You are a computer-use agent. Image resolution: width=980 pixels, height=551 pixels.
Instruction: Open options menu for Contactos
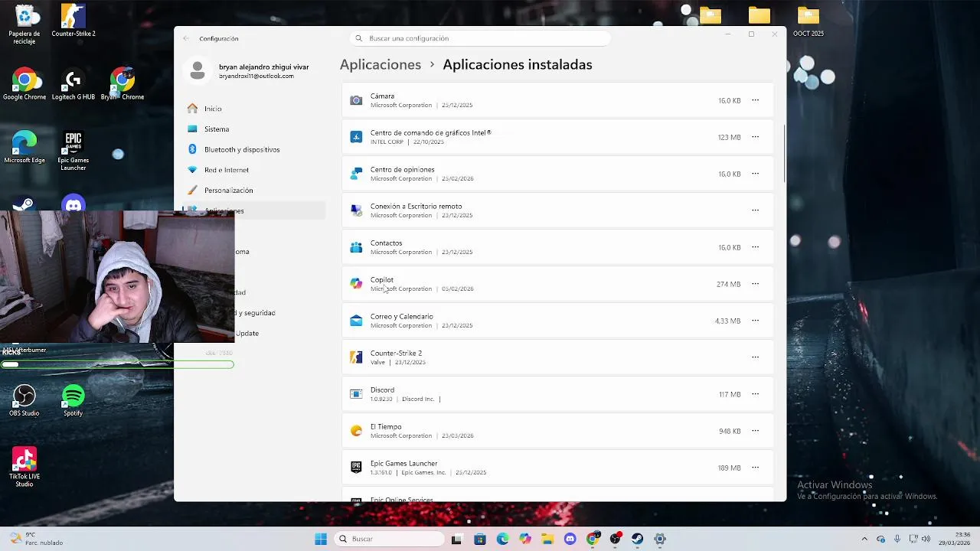pos(755,247)
